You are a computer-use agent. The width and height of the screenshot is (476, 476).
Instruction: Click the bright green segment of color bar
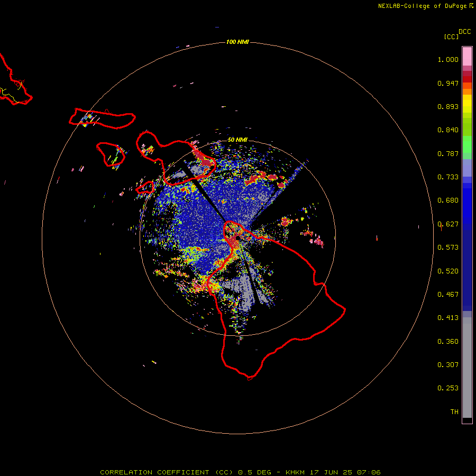click(467, 144)
